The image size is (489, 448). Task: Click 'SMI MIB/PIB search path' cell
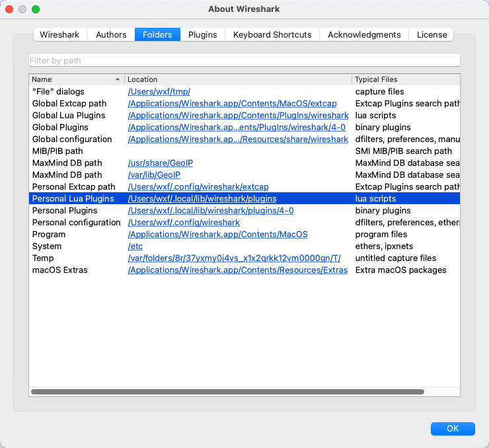[x=404, y=151]
